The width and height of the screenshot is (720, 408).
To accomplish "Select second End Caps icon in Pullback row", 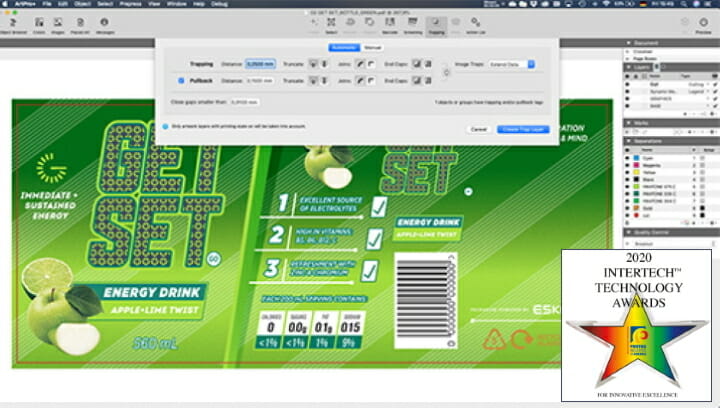I will pyautogui.click(x=428, y=81).
